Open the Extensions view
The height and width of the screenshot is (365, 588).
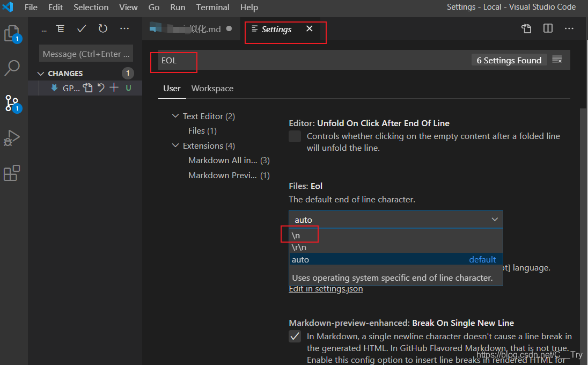[12, 173]
